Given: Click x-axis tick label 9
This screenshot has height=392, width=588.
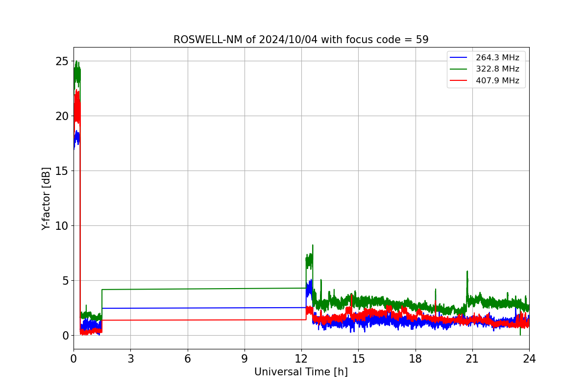Looking at the screenshot, I should 245,359.
